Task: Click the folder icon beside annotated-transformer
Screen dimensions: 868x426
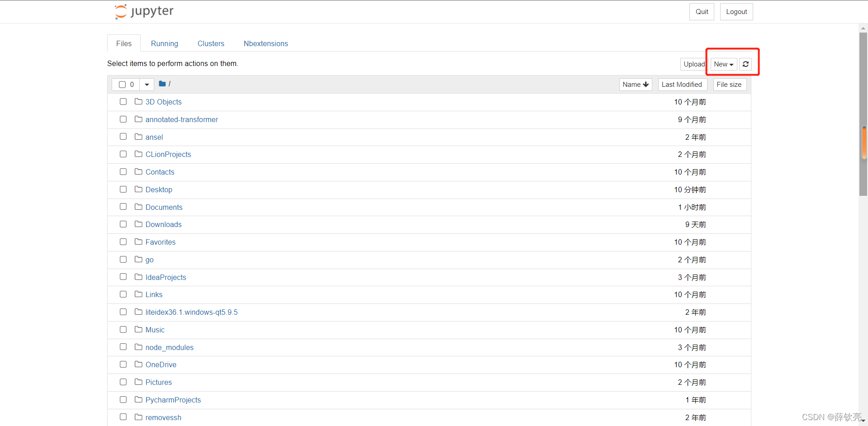Action: point(139,119)
